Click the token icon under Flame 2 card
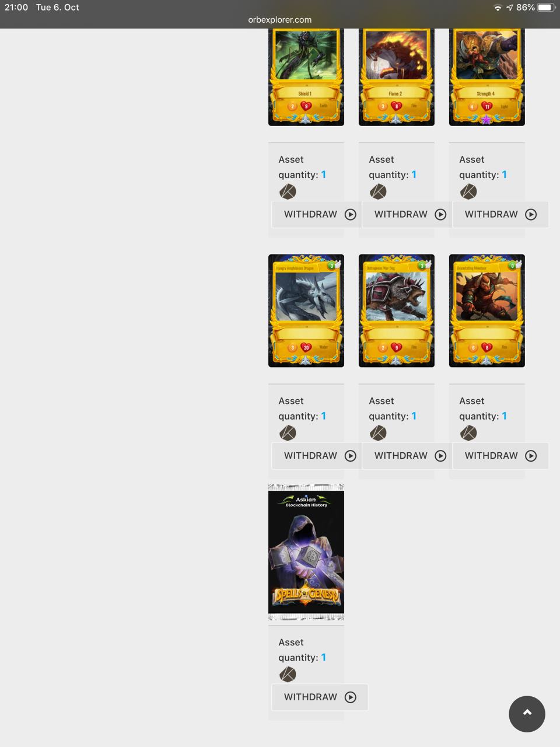Image resolution: width=560 pixels, height=747 pixels. [x=378, y=191]
